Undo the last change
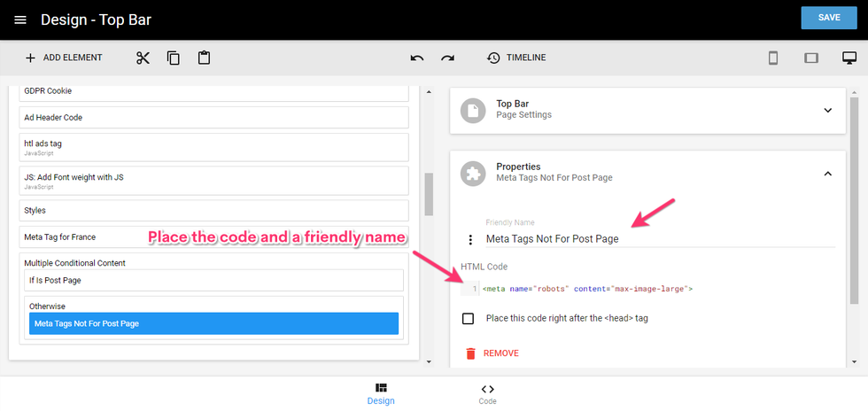 click(417, 58)
